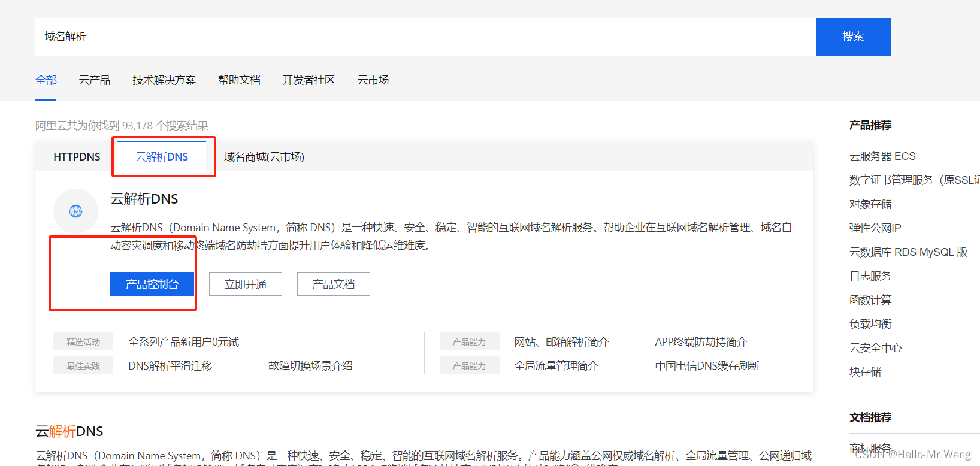
Task: Open the 数字证书管理服务 recommendation link
Action: point(915,180)
